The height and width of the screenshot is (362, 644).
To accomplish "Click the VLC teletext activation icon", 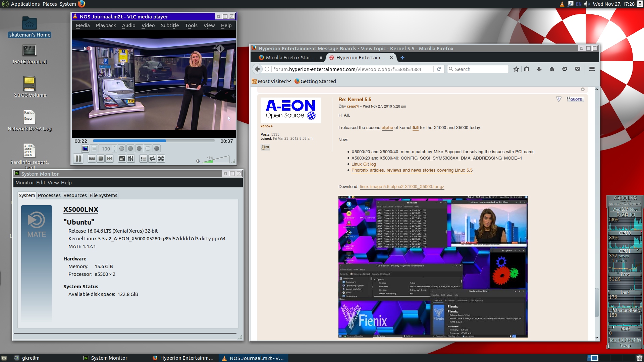I will tap(85, 148).
